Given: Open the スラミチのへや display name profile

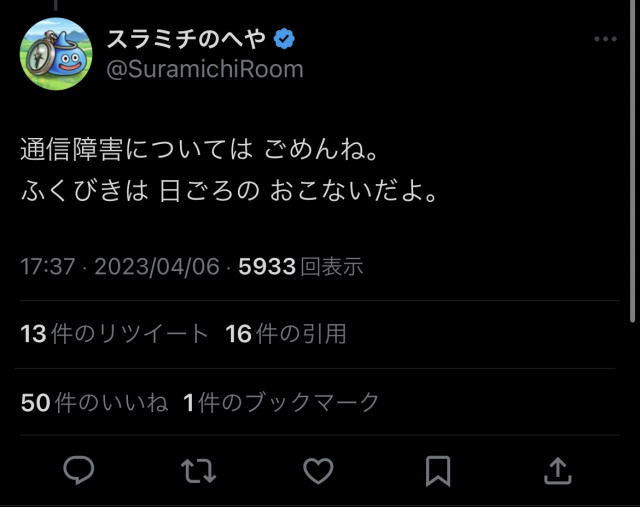Looking at the screenshot, I should 187,40.
